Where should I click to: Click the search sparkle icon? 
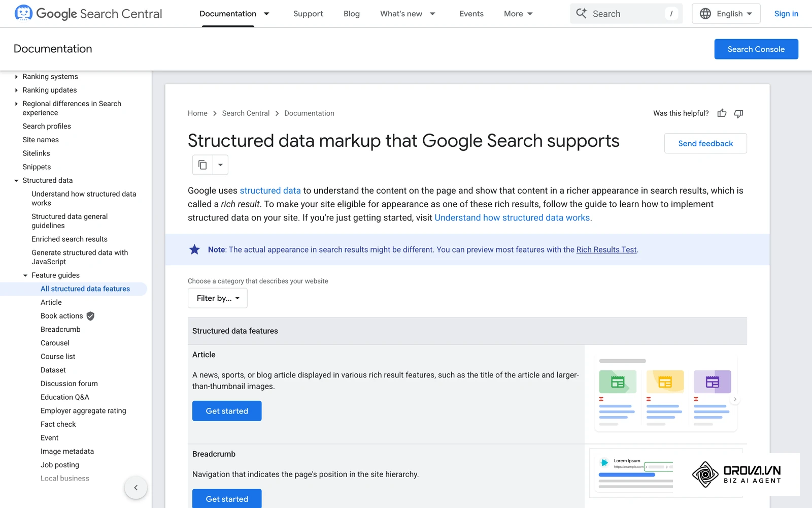(582, 14)
